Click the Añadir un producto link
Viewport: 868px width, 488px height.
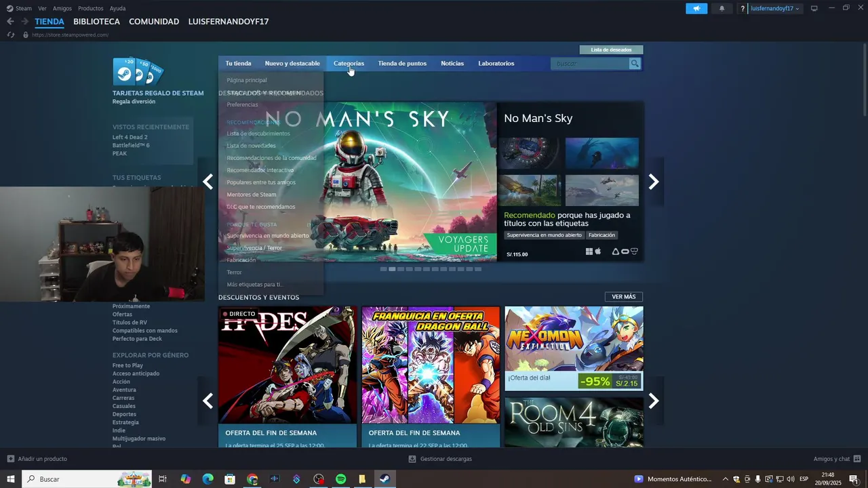pos(43,459)
